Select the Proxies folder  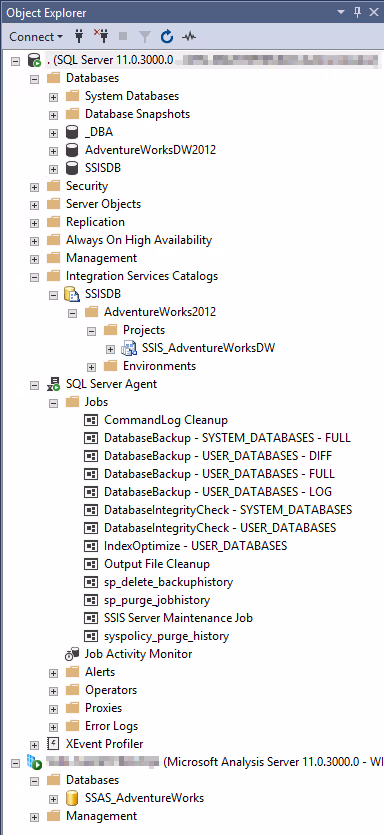point(103,708)
